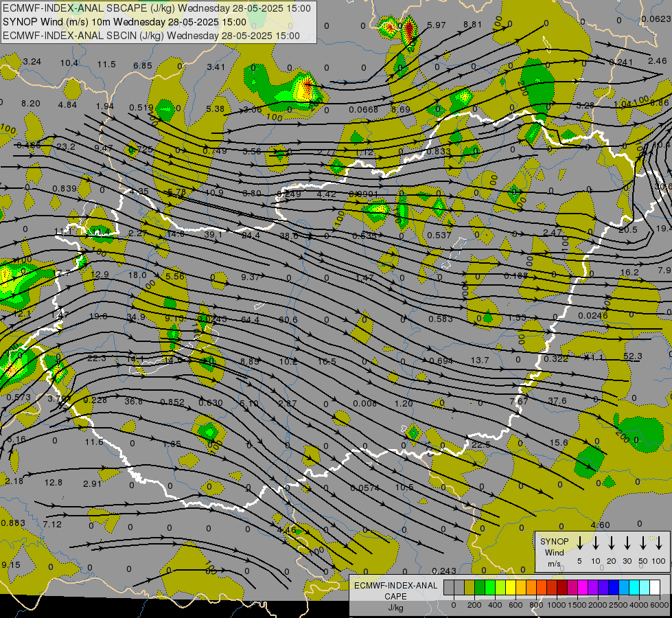Click the '0.583' value on the map
Viewport: 672px width, 618px height.
coord(441,319)
